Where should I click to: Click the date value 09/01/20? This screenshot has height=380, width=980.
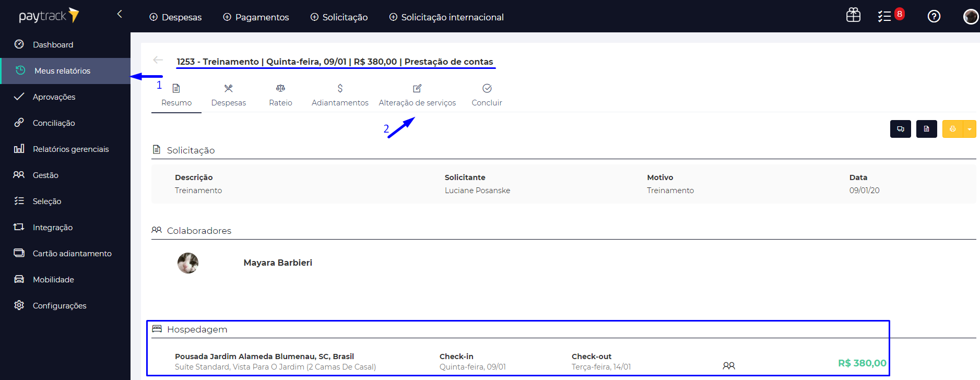coord(864,191)
